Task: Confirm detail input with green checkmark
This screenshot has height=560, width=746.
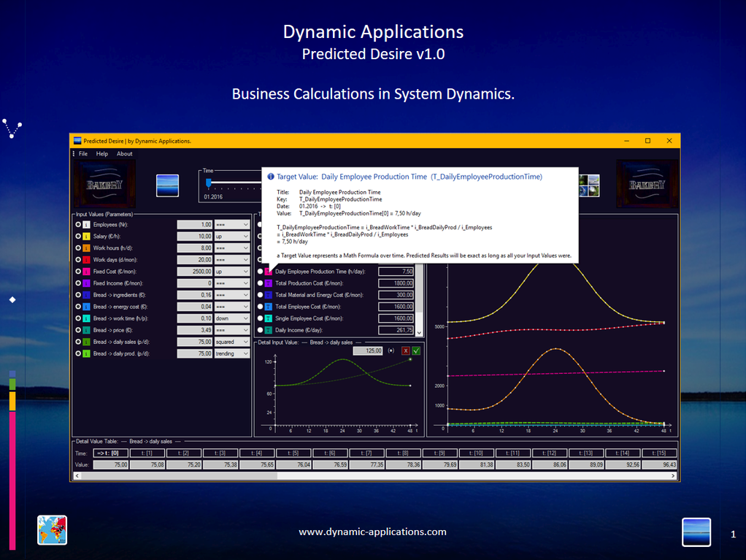Action: click(416, 351)
